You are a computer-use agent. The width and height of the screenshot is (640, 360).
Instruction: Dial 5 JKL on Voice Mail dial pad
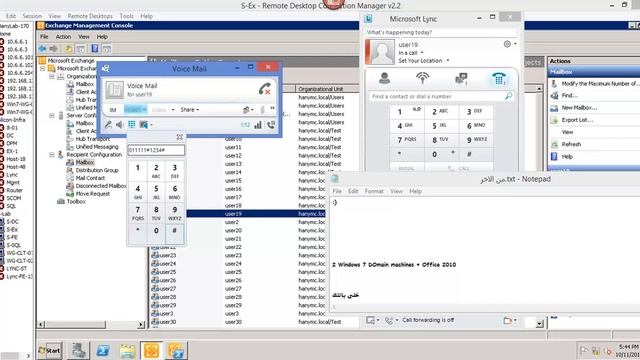pos(156,191)
